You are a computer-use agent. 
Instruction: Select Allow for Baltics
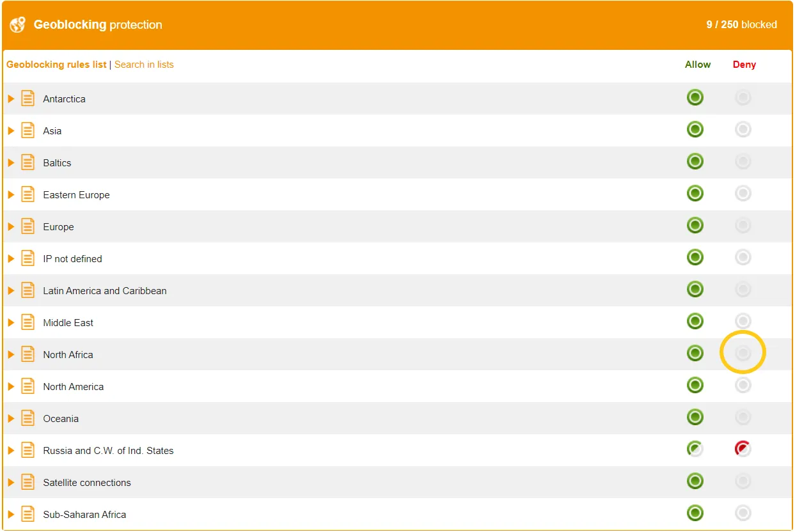(695, 162)
